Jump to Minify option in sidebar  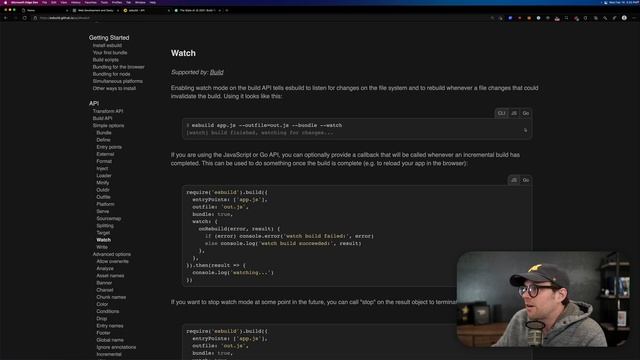pos(102,183)
